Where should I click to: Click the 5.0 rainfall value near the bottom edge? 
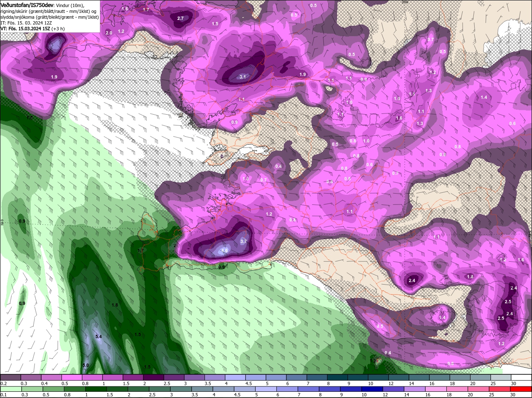pos(86,365)
